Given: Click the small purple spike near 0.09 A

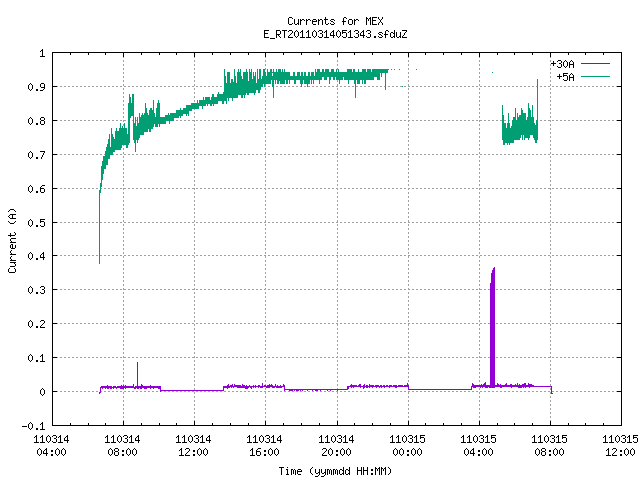Looking at the screenshot, I should [137, 373].
